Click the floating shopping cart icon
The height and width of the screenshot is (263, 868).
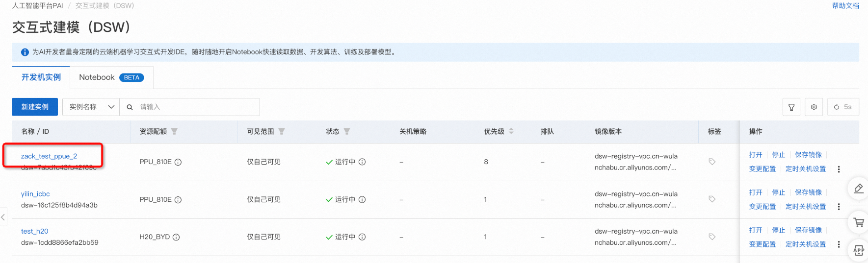(x=859, y=222)
